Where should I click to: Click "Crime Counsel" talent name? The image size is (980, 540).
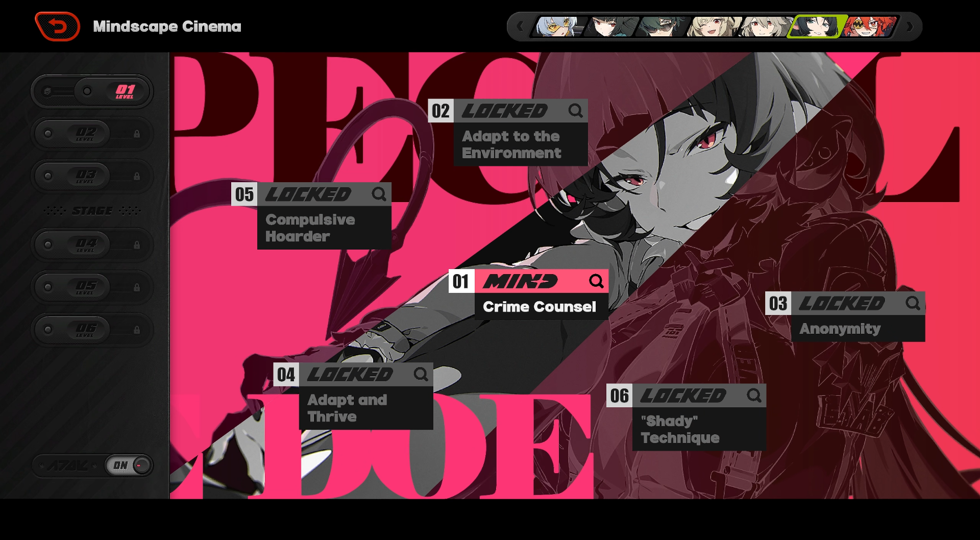(540, 307)
